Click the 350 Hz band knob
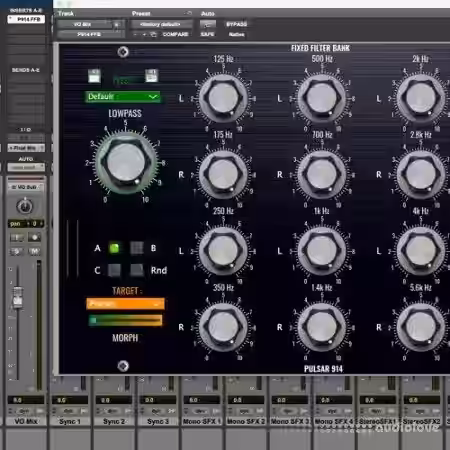 point(223,327)
